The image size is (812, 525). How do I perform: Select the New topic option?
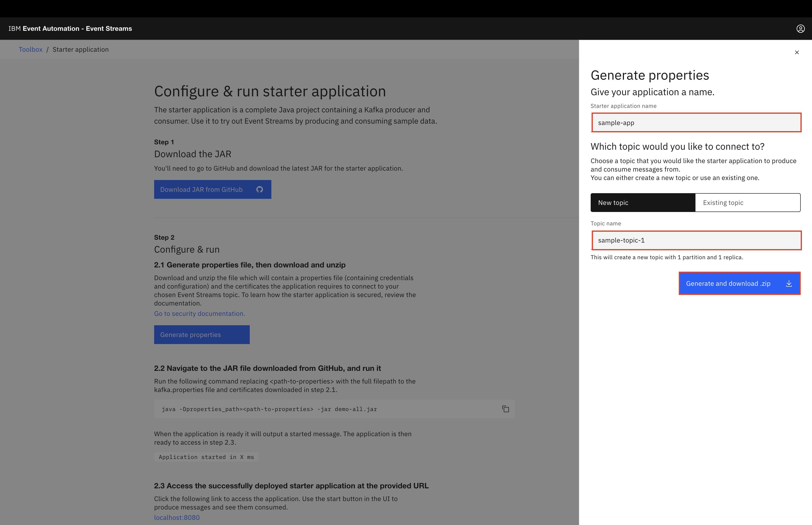[x=643, y=203]
